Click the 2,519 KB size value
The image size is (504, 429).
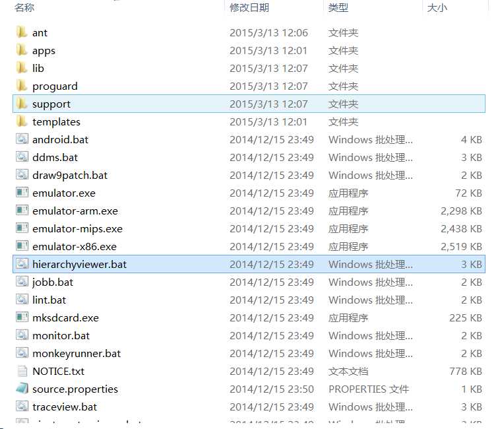click(x=461, y=247)
